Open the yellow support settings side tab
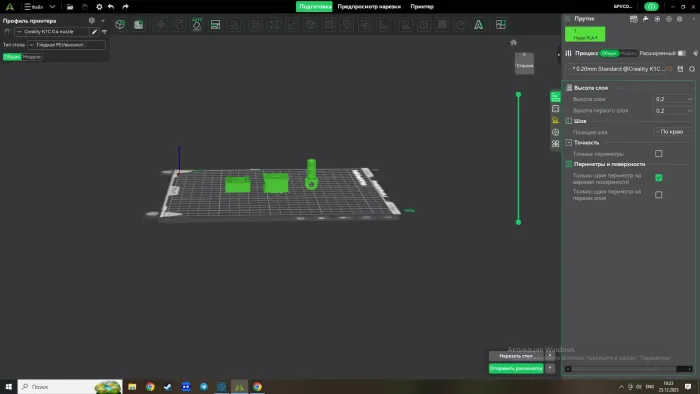This screenshot has width=700, height=394. tap(555, 120)
